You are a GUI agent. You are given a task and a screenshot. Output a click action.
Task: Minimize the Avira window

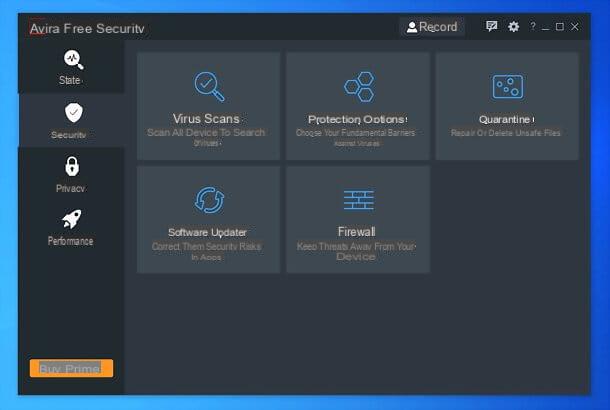545,27
